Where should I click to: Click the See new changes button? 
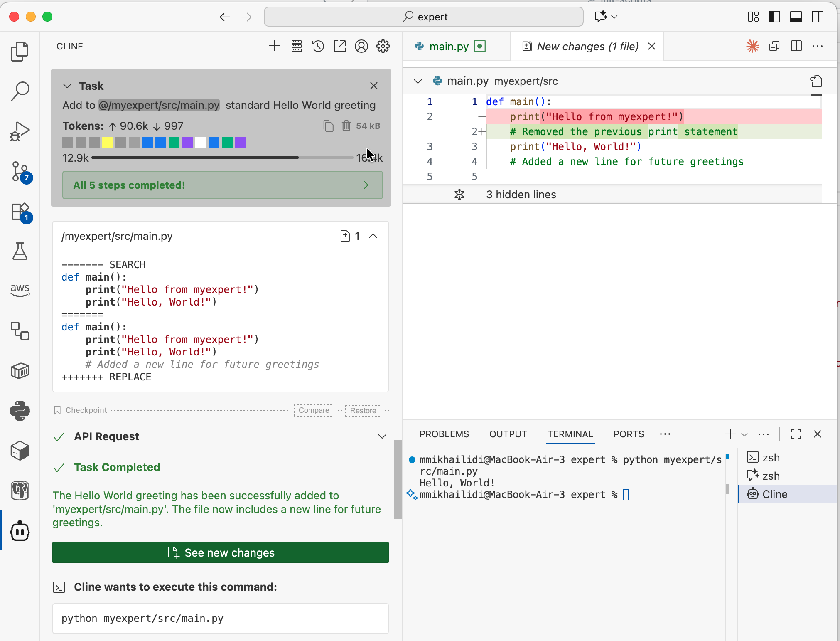[221, 552]
